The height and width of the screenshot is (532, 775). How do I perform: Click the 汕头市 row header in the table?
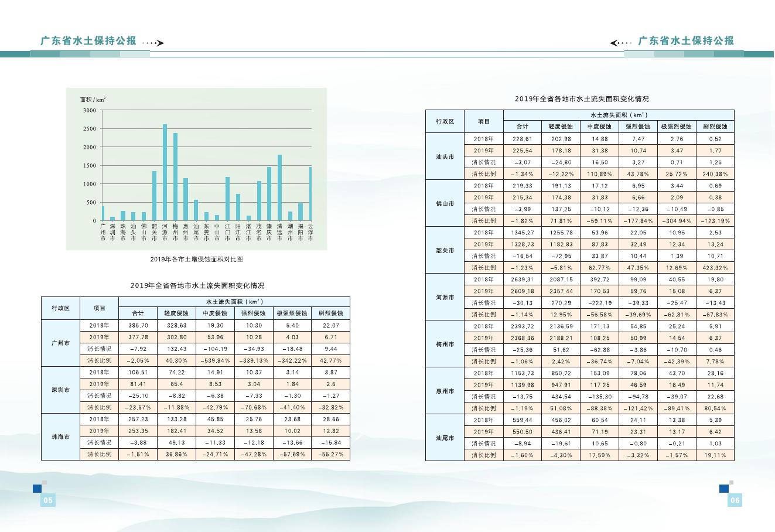445,156
